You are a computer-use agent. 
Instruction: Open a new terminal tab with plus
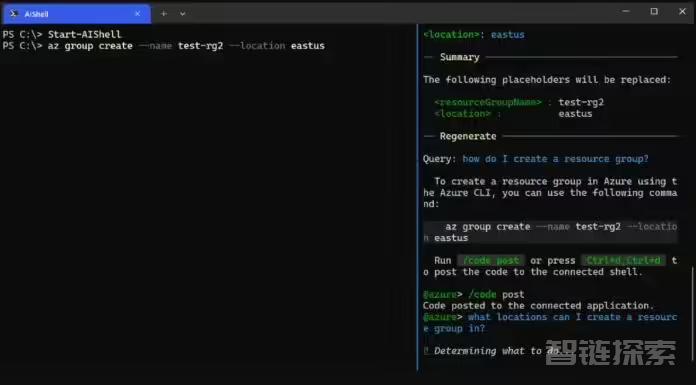[x=164, y=14]
